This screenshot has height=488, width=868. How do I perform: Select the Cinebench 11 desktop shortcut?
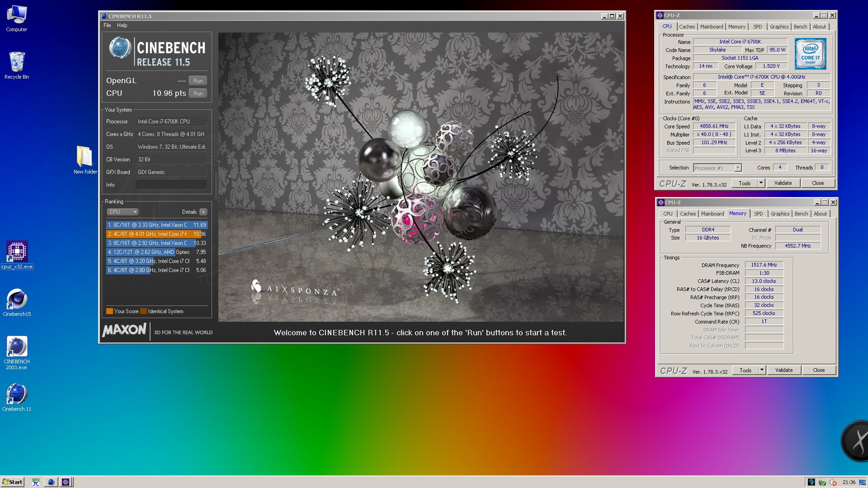(17, 398)
